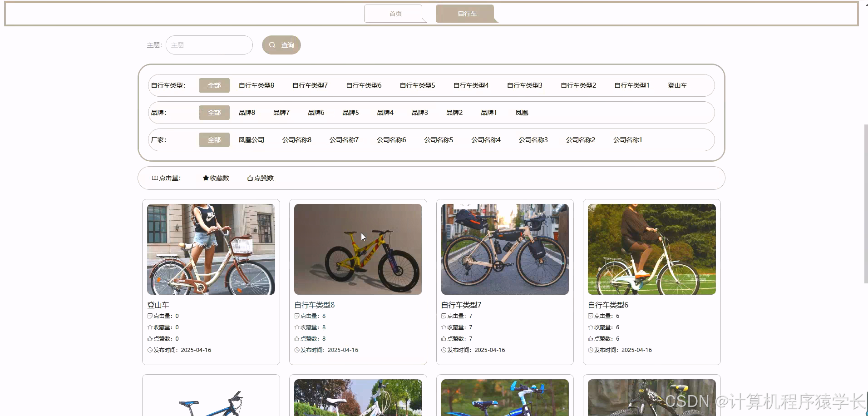Filter by 自行车类型2
868x416 pixels.
[578, 85]
